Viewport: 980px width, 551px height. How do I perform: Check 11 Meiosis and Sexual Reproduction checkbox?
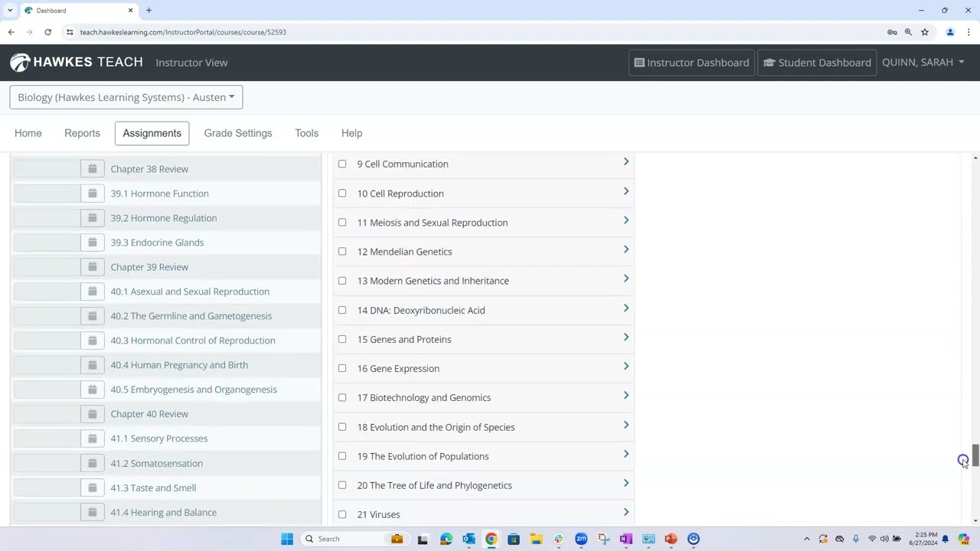coord(342,222)
